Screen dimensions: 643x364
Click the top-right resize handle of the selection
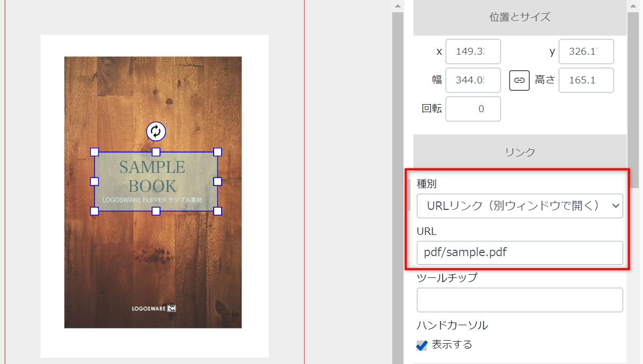tap(217, 152)
